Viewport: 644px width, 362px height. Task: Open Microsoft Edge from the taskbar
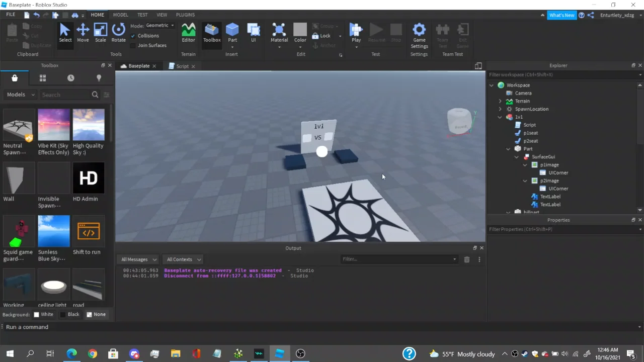[x=72, y=353]
